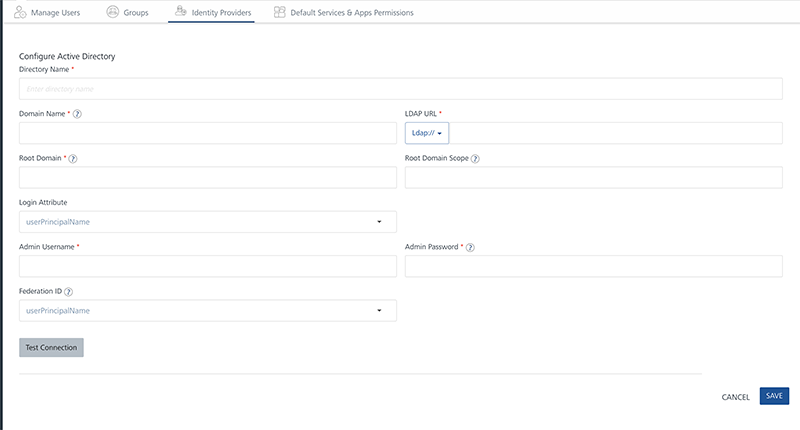Click the SAVE button
This screenshot has width=800, height=430.
tap(774, 396)
